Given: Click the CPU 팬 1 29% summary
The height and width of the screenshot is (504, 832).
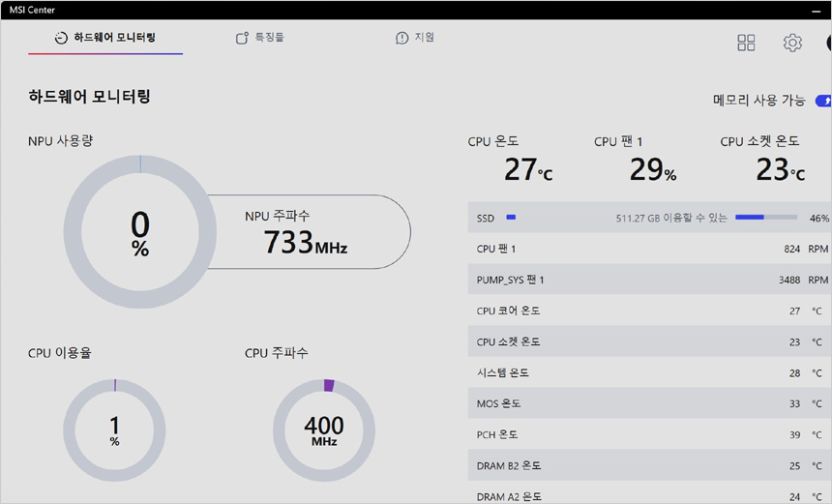Looking at the screenshot, I should pyautogui.click(x=636, y=160).
